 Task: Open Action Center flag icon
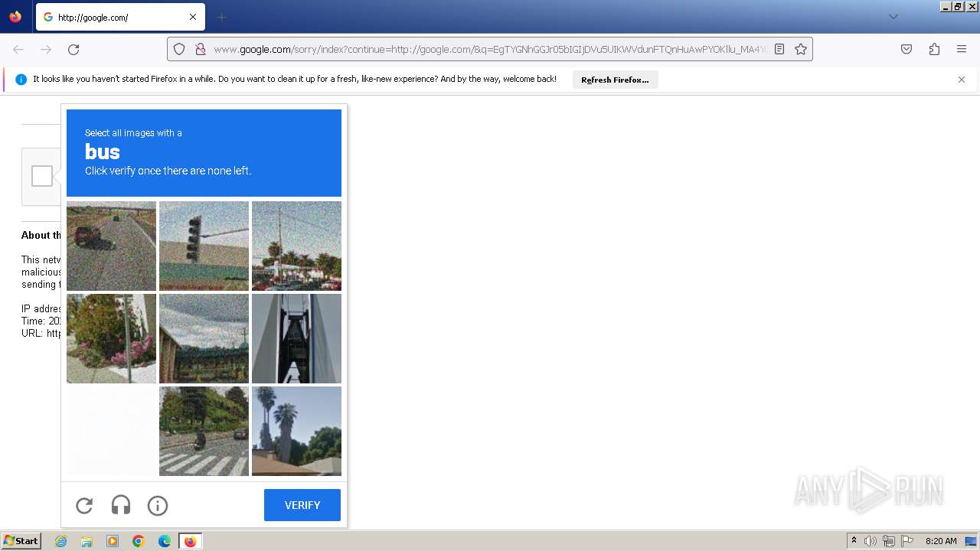click(x=907, y=541)
